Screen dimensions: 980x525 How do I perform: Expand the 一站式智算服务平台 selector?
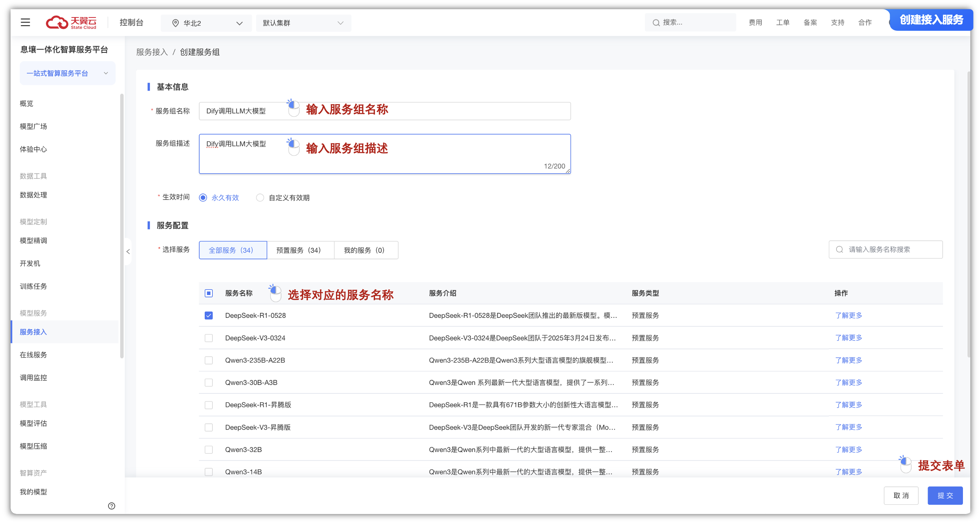(x=67, y=73)
